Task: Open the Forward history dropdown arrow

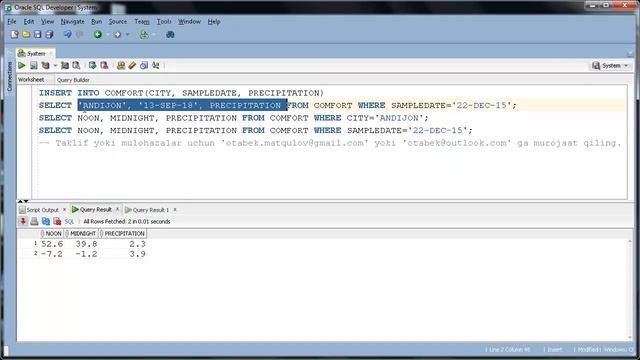Action: click(x=127, y=35)
